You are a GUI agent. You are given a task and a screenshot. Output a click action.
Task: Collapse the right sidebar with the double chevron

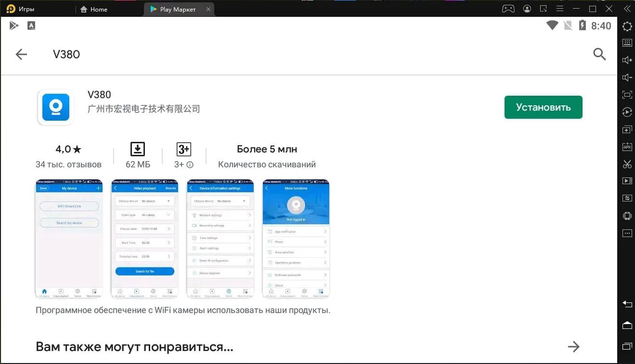point(627,9)
